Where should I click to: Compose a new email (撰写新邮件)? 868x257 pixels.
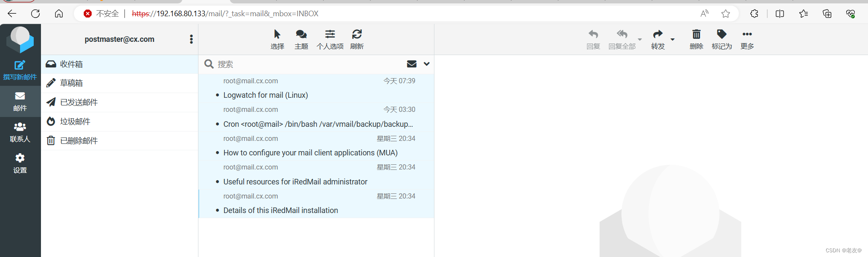[20, 70]
